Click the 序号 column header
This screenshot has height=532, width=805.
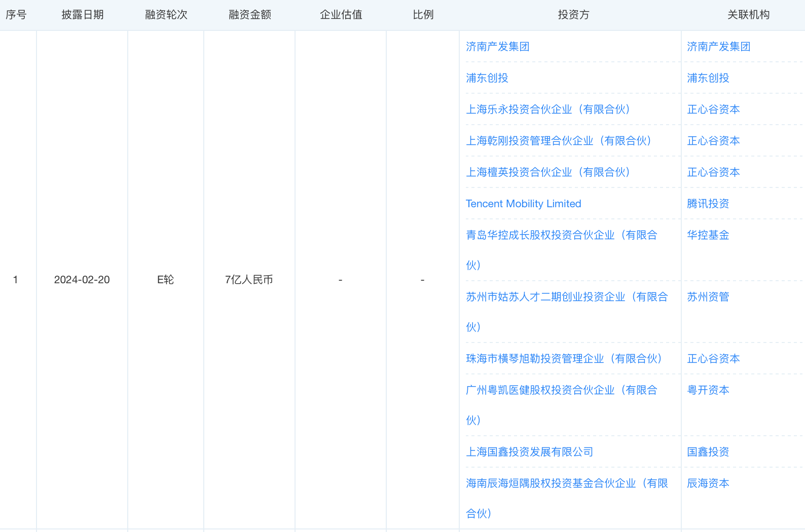[x=16, y=15]
